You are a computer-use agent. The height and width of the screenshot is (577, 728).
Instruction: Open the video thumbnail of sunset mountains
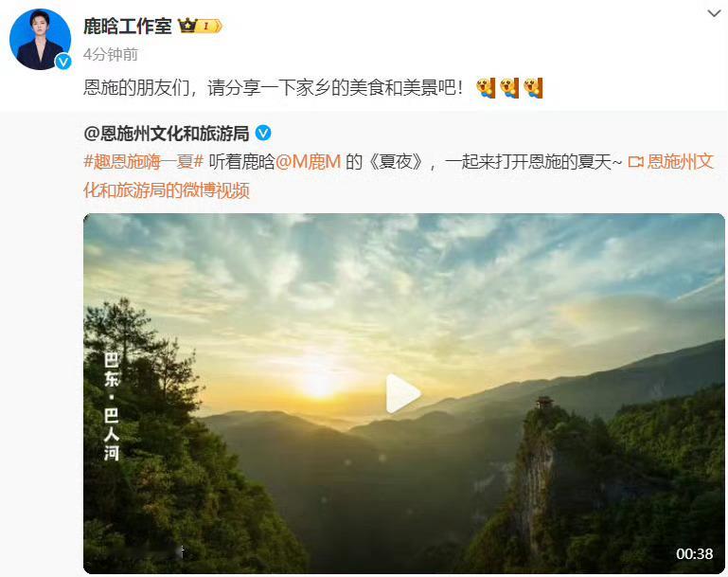click(404, 393)
